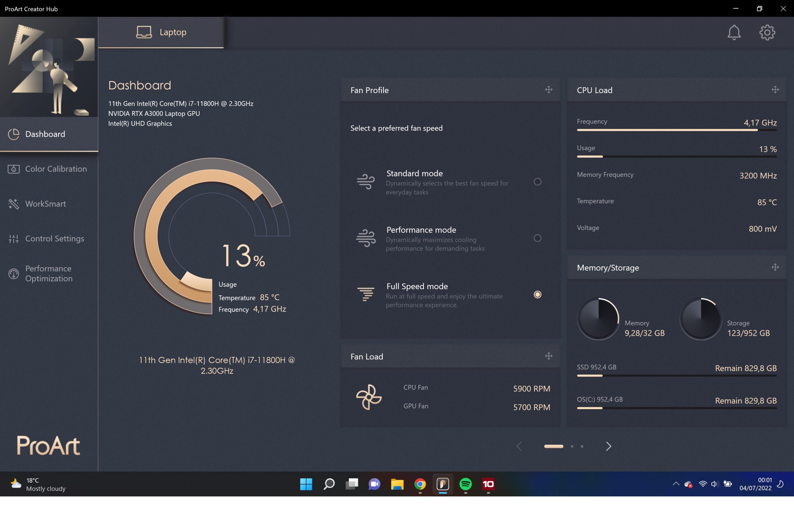The width and height of the screenshot is (794, 532).
Task: Click the weather widget showing 18°C
Action: [38, 484]
